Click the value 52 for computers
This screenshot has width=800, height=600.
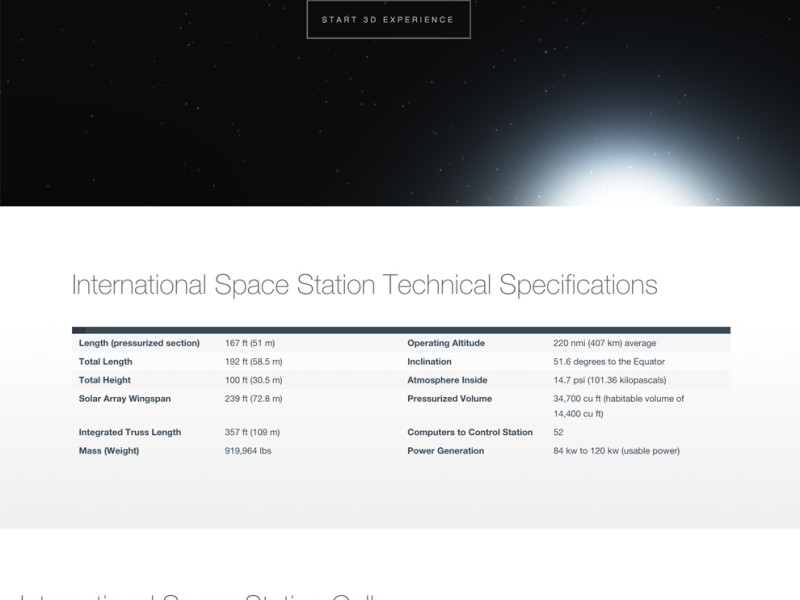click(558, 432)
